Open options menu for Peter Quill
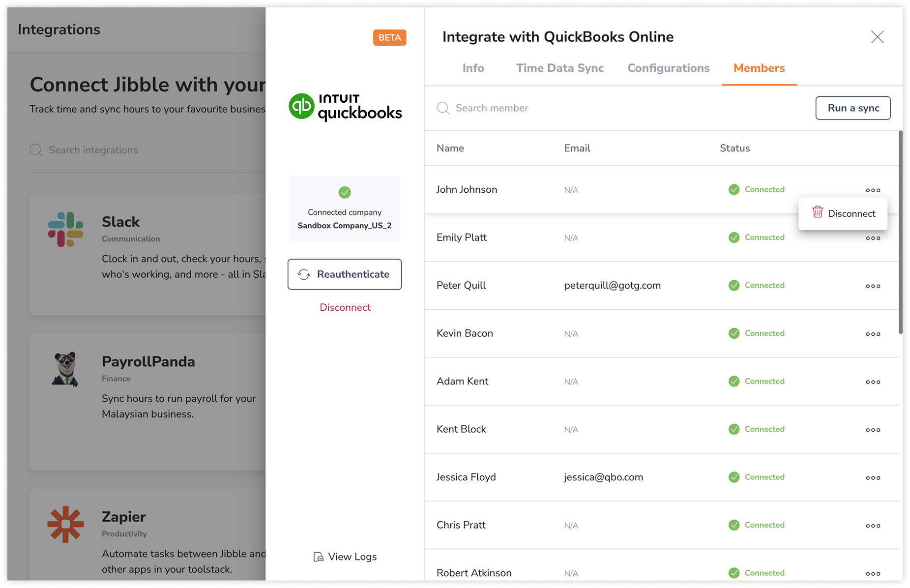The image size is (910, 588). 873,286
